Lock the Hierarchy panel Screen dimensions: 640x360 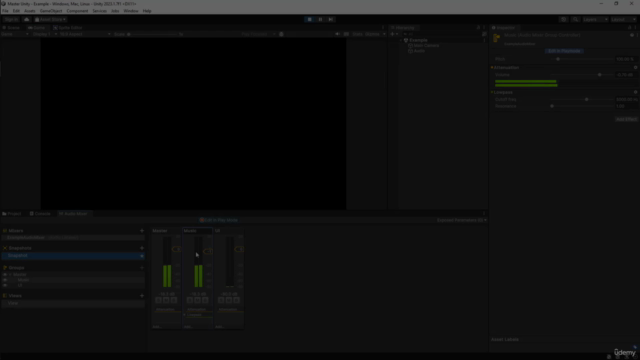click(x=478, y=28)
